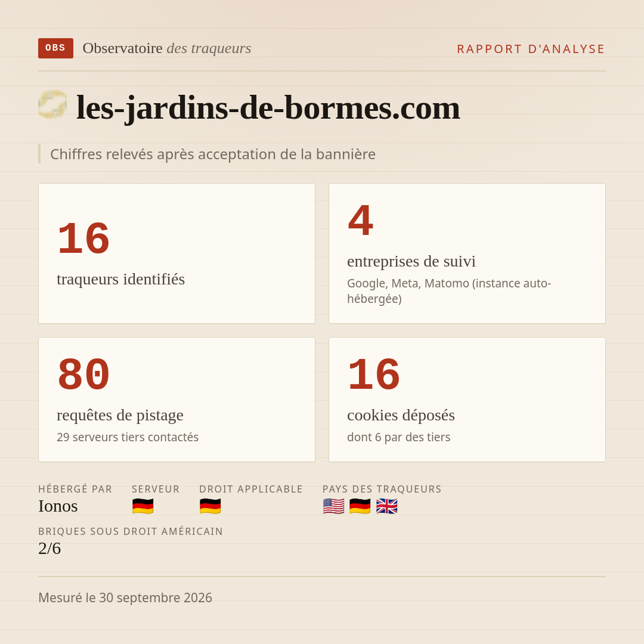This screenshot has width=644, height=644.
Task: Click the German flag under Pays des traqueurs
Action: click(x=360, y=506)
